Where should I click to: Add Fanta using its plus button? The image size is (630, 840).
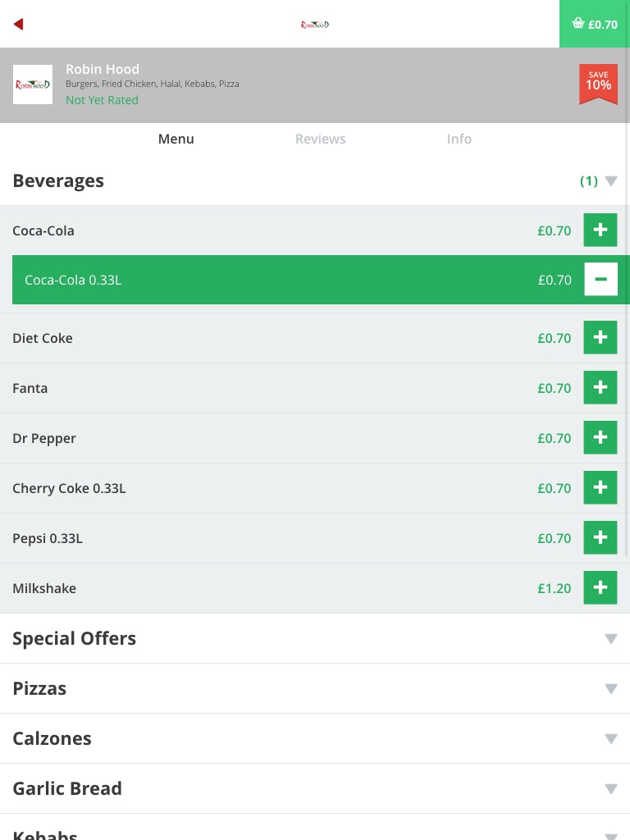click(600, 388)
